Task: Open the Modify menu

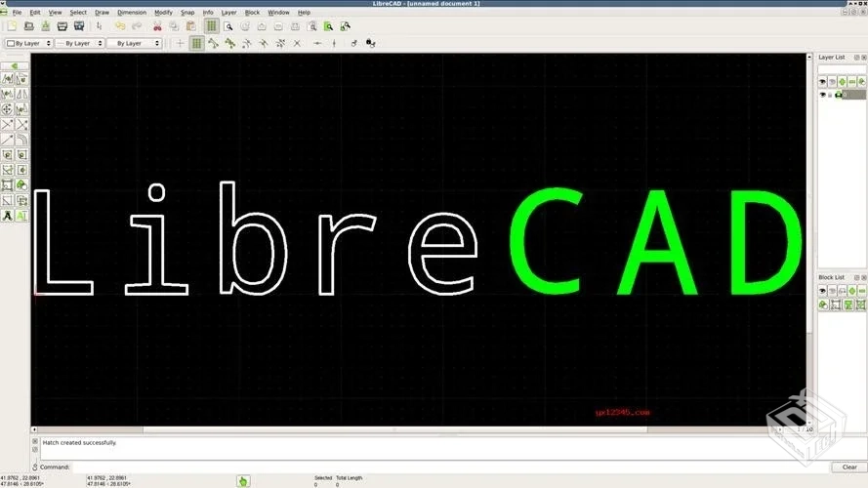Action: tap(163, 12)
